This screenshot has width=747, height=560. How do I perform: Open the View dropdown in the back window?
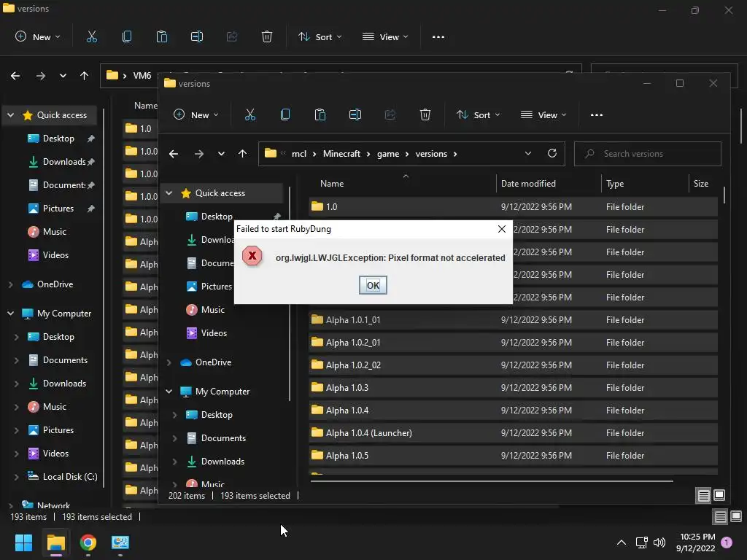point(385,36)
